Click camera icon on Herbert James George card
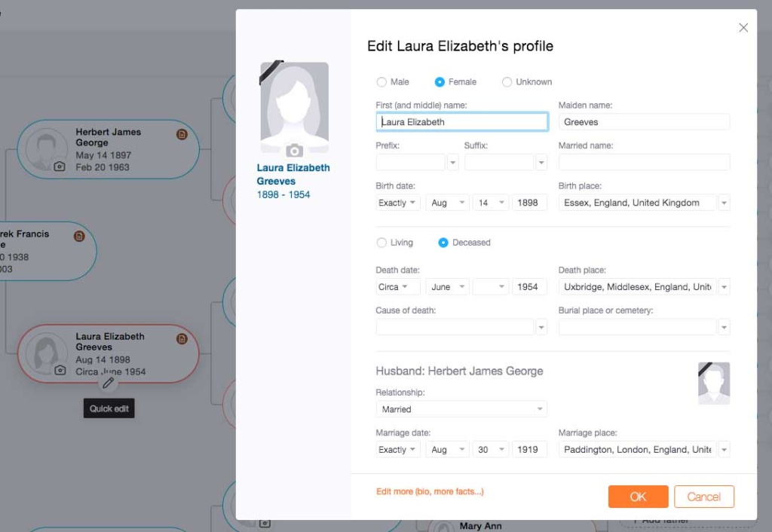 coord(60,167)
